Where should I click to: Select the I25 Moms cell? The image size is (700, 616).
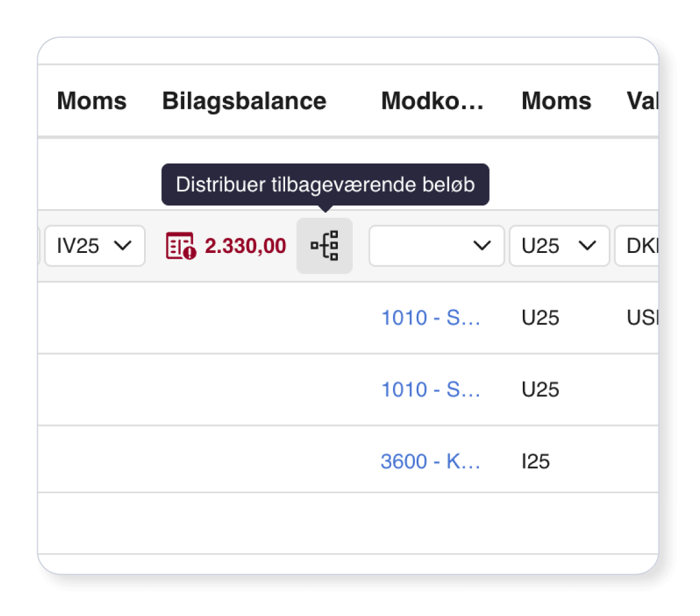click(x=536, y=461)
